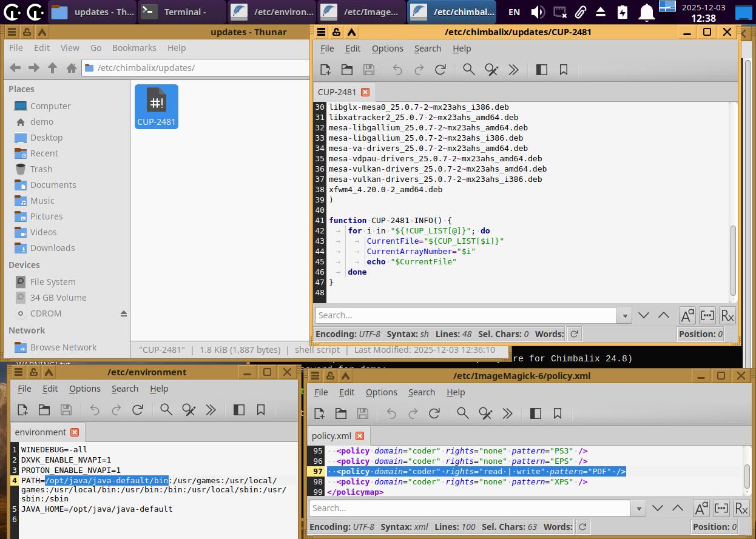756x539 pixels.
Task: Click the Replace icon in environment editor
Action: point(189,410)
